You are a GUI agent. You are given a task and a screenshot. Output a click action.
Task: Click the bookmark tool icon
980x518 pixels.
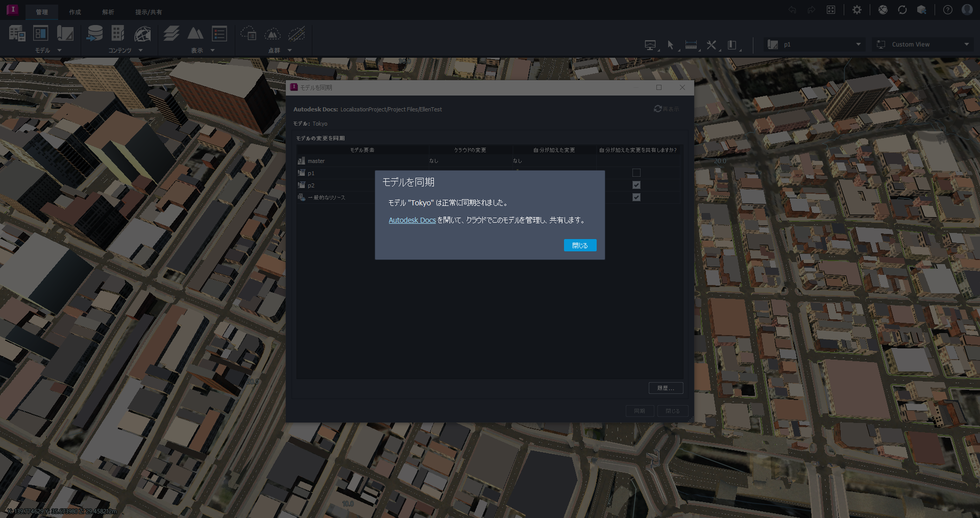(x=732, y=45)
